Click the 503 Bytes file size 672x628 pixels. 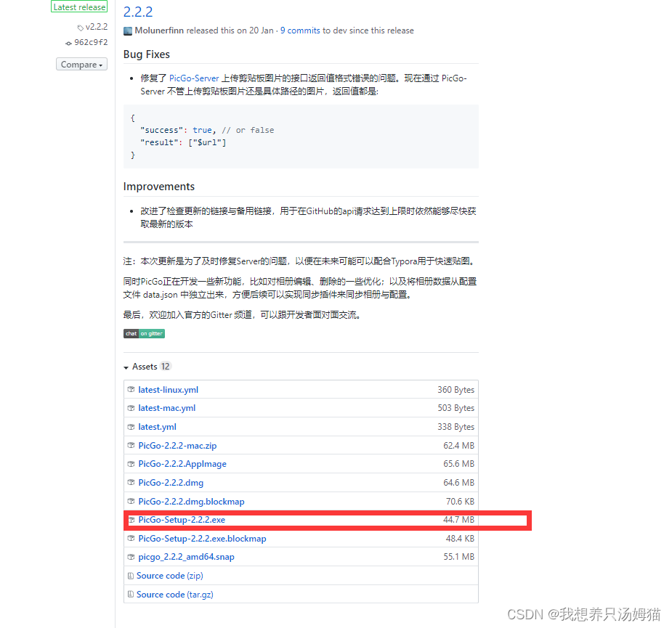pos(456,408)
